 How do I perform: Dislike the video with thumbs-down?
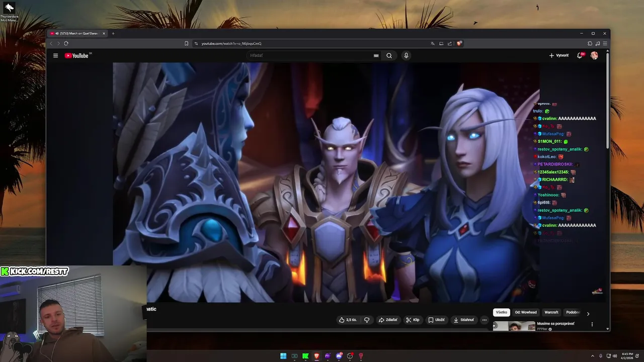[x=367, y=320]
